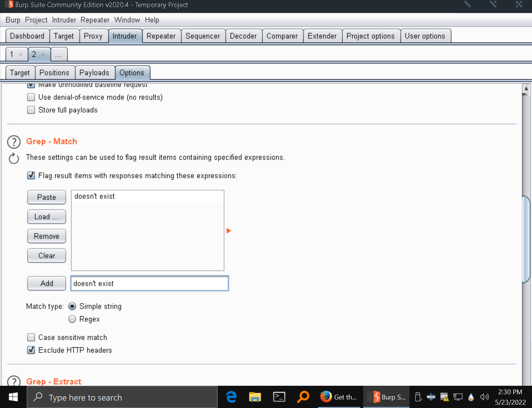Screen dimensions: 532x408
Task: Launch Microsoft Edge from taskbar
Action: pos(231,397)
